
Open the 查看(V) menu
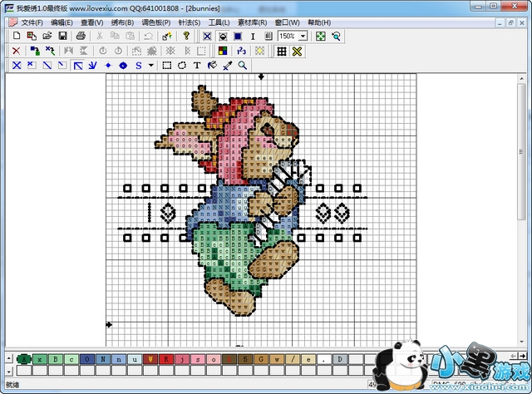92,22
